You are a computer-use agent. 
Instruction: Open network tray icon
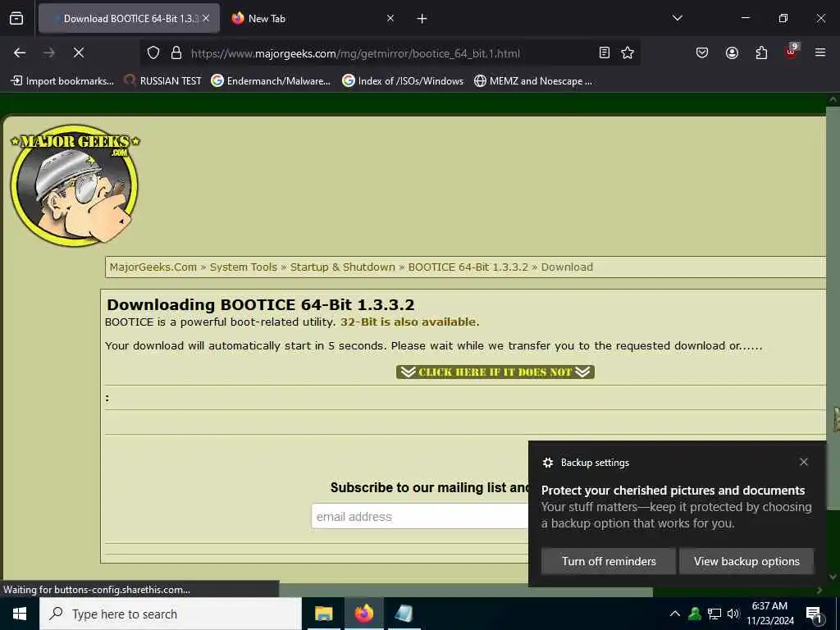[714, 614]
